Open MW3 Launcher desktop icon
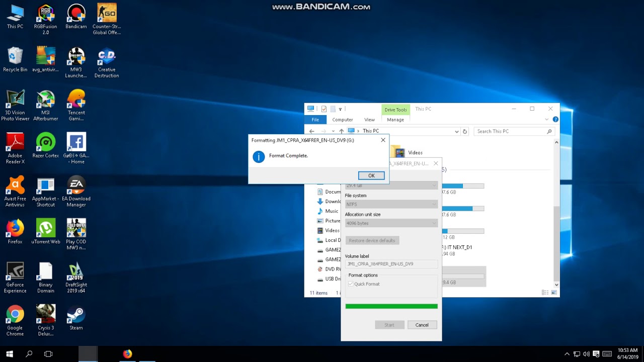 (x=76, y=62)
